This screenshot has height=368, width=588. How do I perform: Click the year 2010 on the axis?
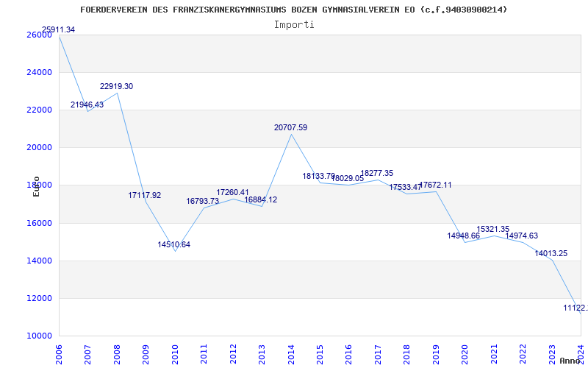coord(175,355)
